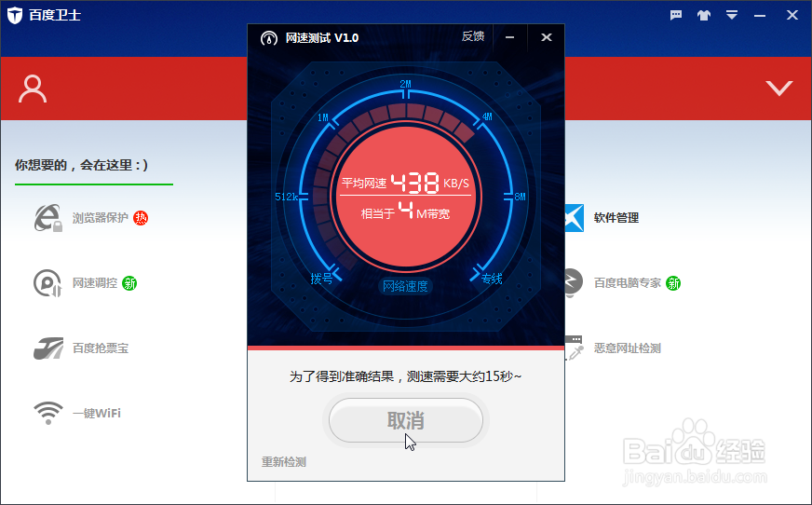
Task: Click the average speed 438 KB/S readout
Action: tap(405, 183)
